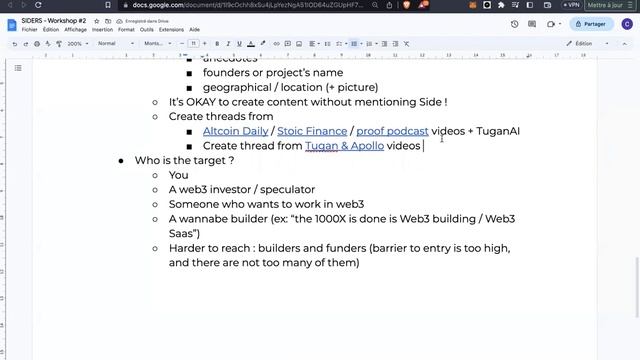640x360 pixels.
Task: Activate the paint format tool
Action: [59, 44]
